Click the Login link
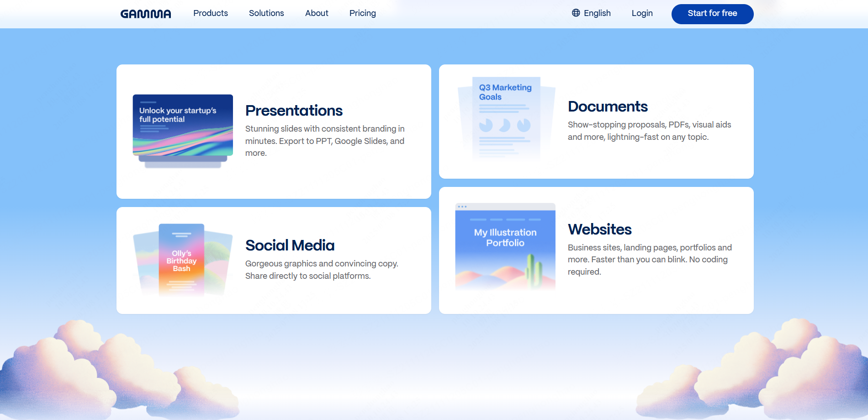Viewport: 868px width, 420px height. click(x=642, y=13)
